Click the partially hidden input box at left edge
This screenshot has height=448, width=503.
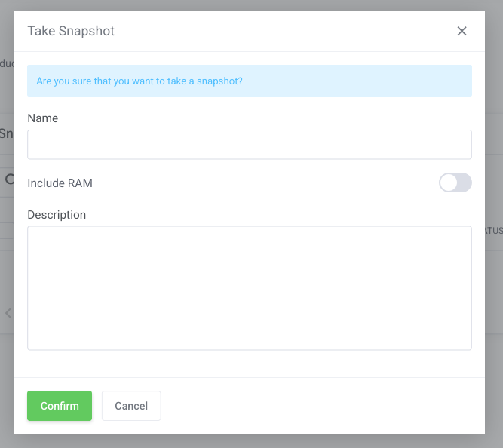pos(6,231)
